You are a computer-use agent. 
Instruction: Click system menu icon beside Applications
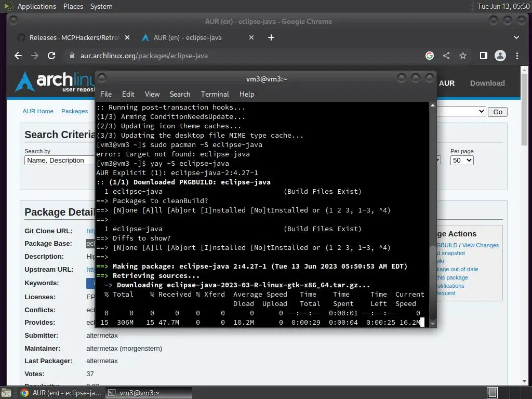click(8, 6)
